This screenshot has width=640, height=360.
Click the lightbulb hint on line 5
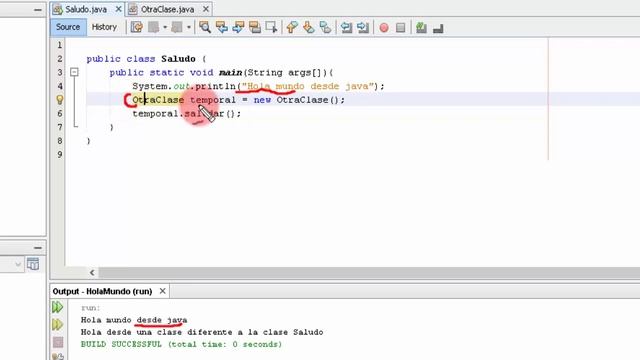pos(60,100)
